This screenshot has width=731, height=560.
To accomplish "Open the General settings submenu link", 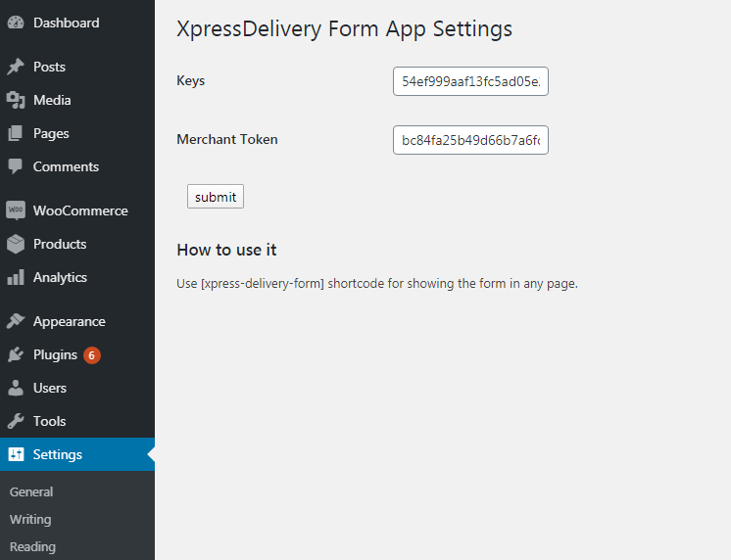I will click(x=31, y=491).
